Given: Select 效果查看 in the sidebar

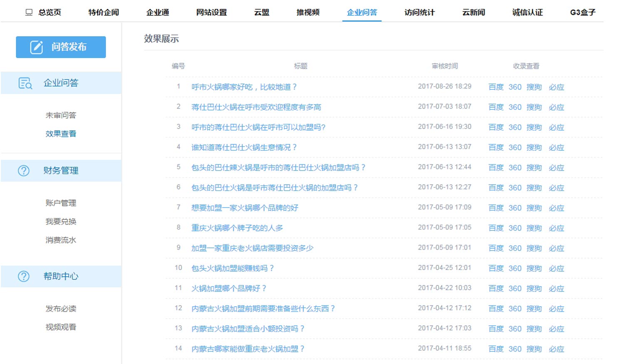Looking at the screenshot, I should point(61,134).
